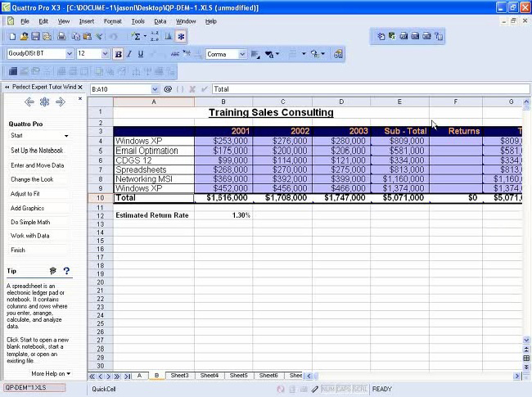
Task: Open the Comma number style dropdown
Action: pyautogui.click(x=242, y=54)
